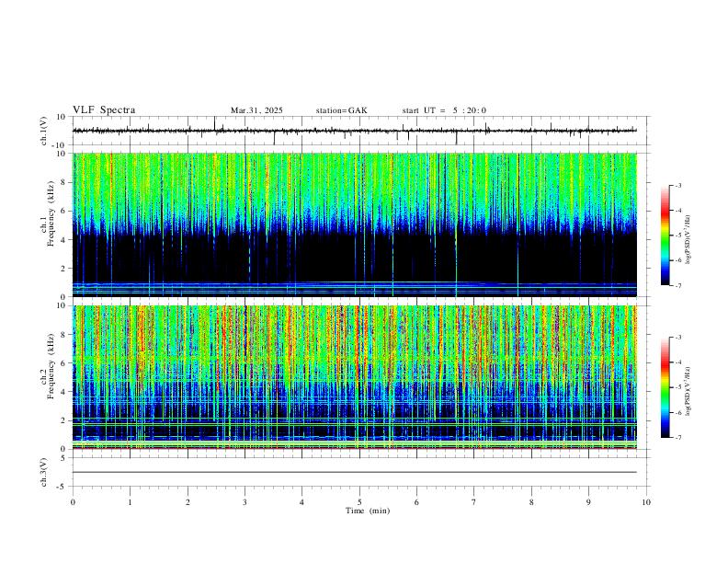
Task: Click the ch.2 "Frequency (kHz)" axis label
Action: tap(51, 365)
